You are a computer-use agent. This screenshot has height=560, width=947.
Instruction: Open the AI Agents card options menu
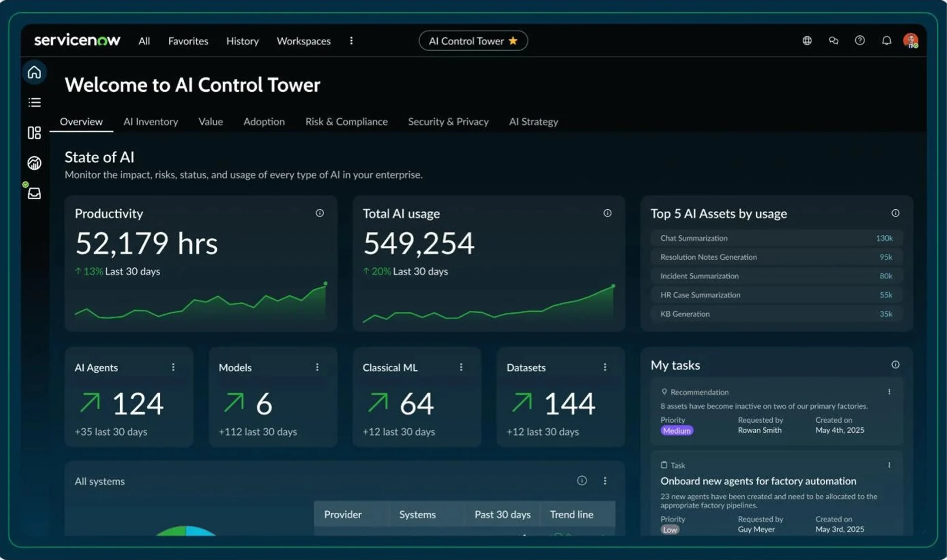[173, 367]
